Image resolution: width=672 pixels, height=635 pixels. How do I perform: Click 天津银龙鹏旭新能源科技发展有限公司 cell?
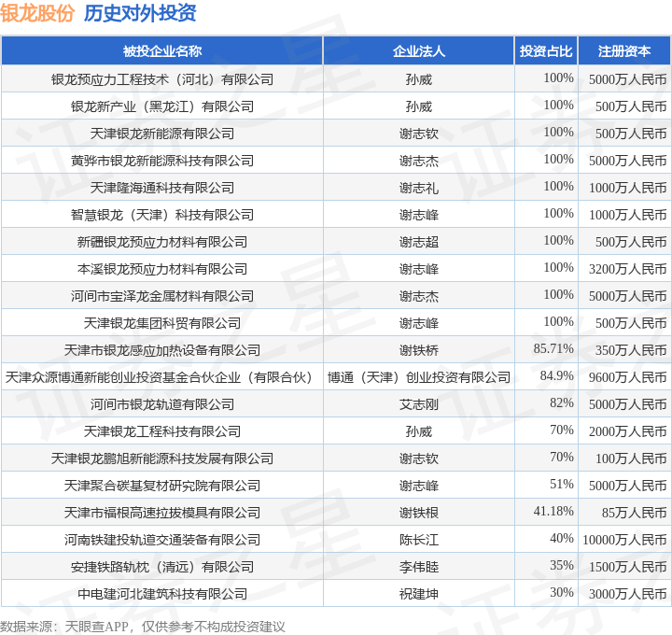pos(162,459)
